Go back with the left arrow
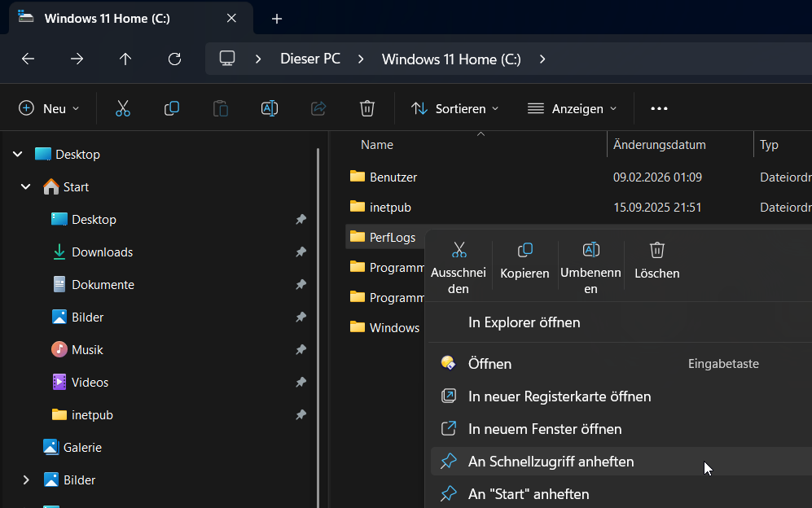812x508 pixels. [28, 59]
